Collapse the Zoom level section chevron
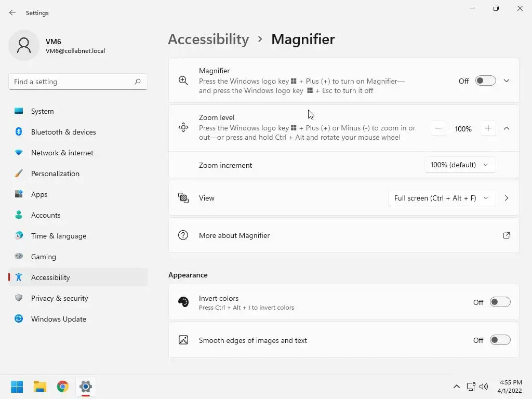Image resolution: width=532 pixels, height=399 pixels. [x=507, y=128]
